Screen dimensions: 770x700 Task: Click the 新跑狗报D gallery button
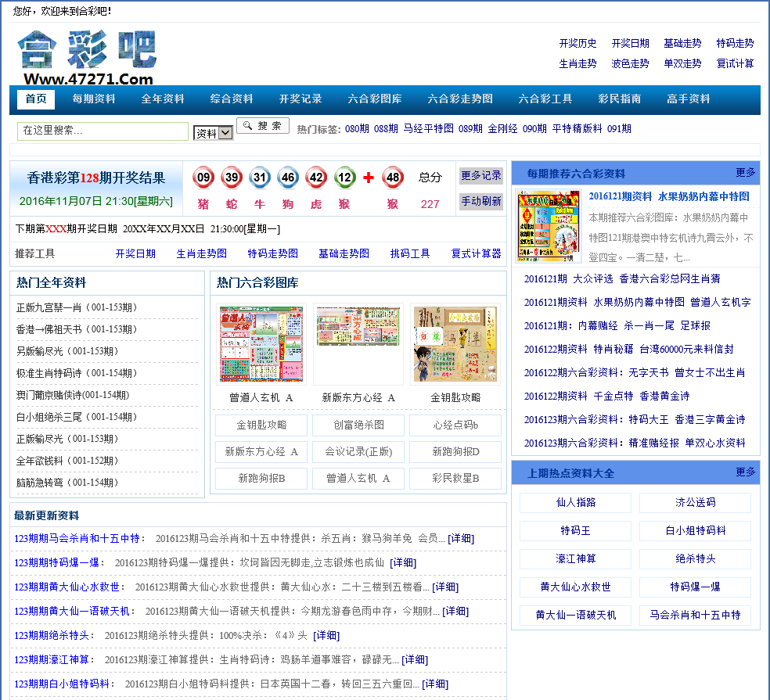click(x=455, y=451)
